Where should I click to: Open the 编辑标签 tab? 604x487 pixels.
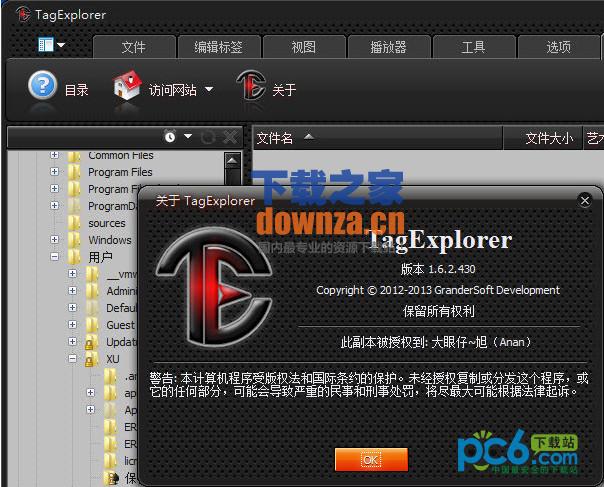click(219, 47)
